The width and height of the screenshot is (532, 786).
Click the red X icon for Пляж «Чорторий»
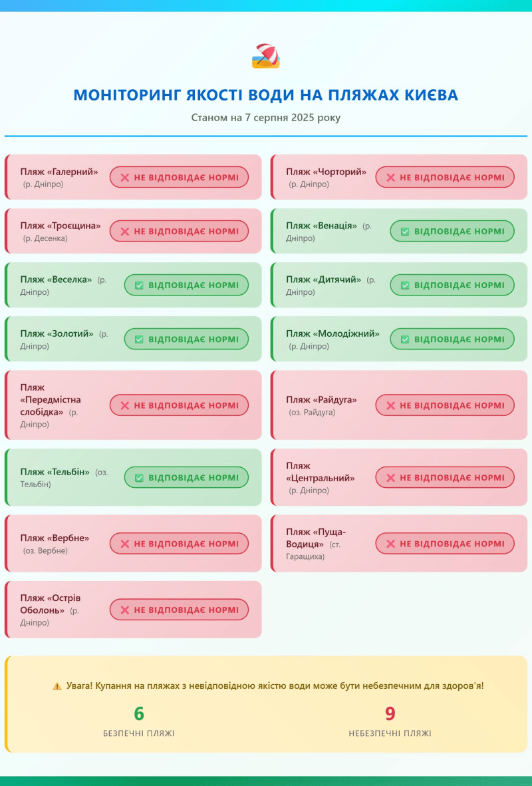coord(391,178)
